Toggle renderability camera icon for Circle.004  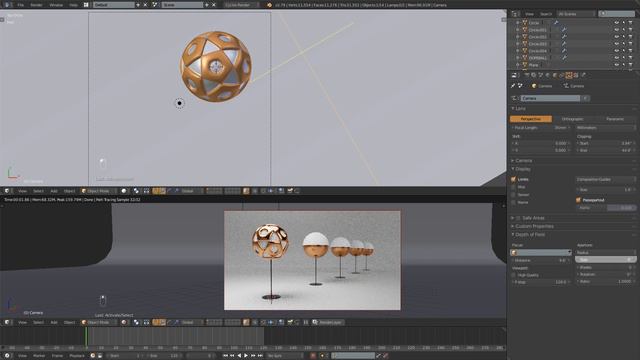pyautogui.click(x=631, y=51)
